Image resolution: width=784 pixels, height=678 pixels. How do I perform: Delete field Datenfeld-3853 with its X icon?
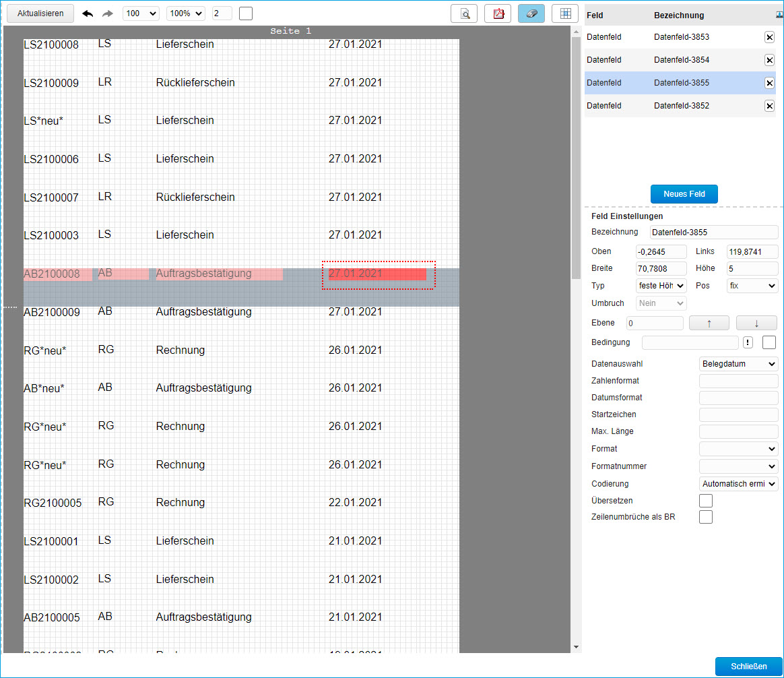(x=769, y=37)
